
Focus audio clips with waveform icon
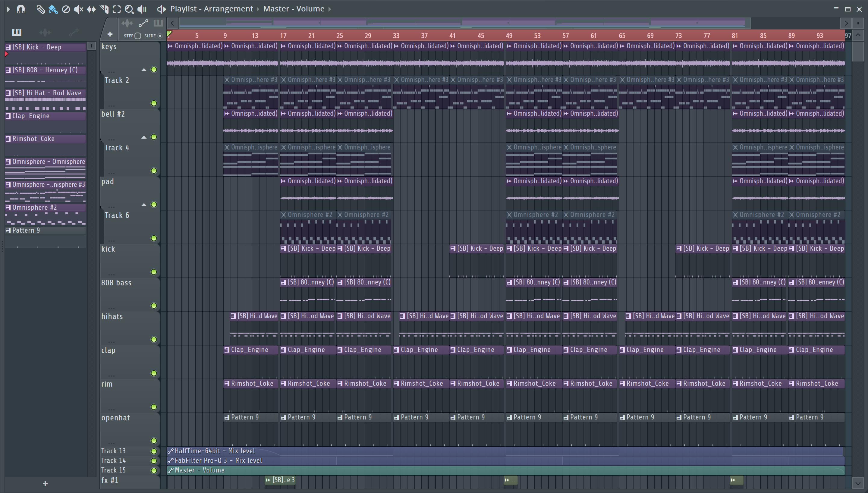127,23
